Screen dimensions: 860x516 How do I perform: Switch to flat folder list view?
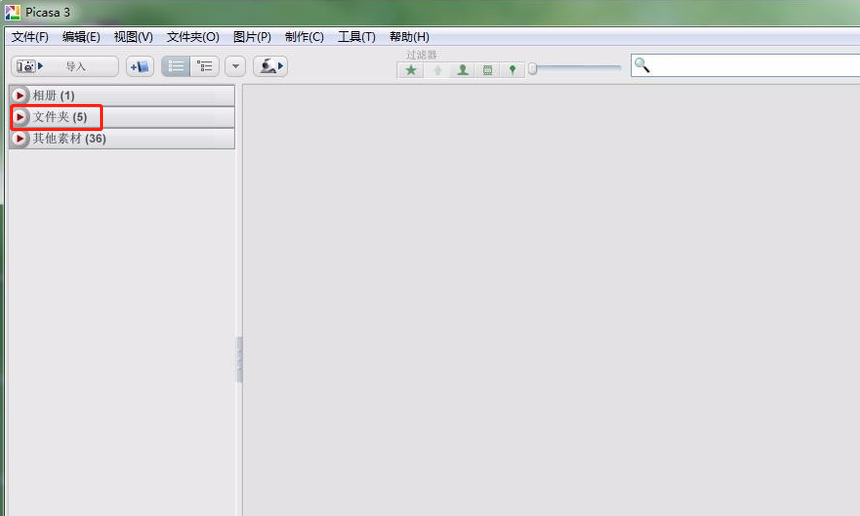(176, 67)
